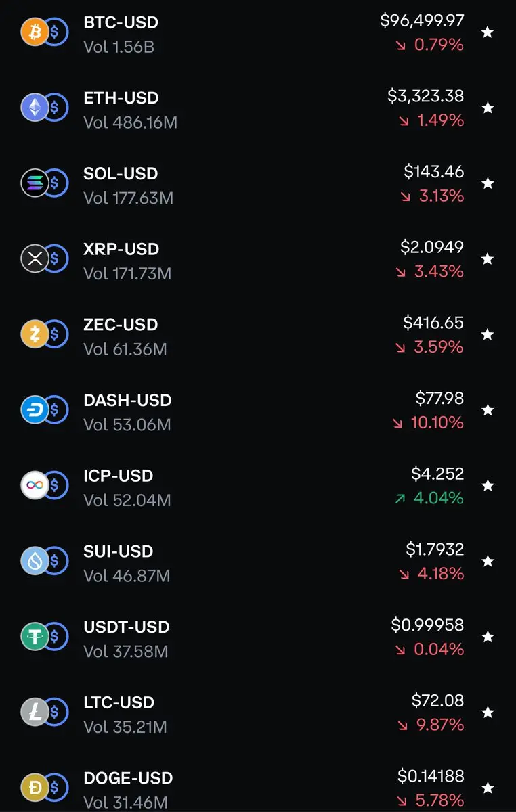
Task: Click the Ethereum coin icon
Action: tap(35, 108)
